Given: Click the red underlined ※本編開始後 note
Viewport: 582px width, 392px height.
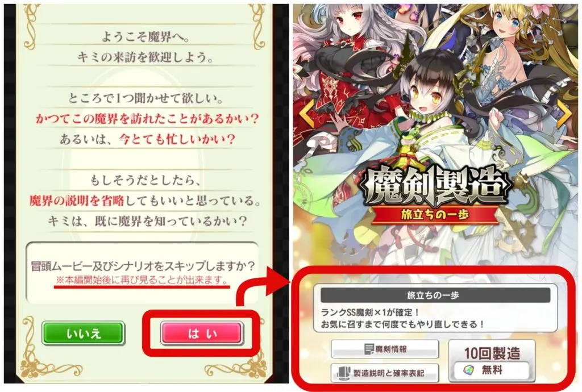Looking at the screenshot, I should (142, 280).
